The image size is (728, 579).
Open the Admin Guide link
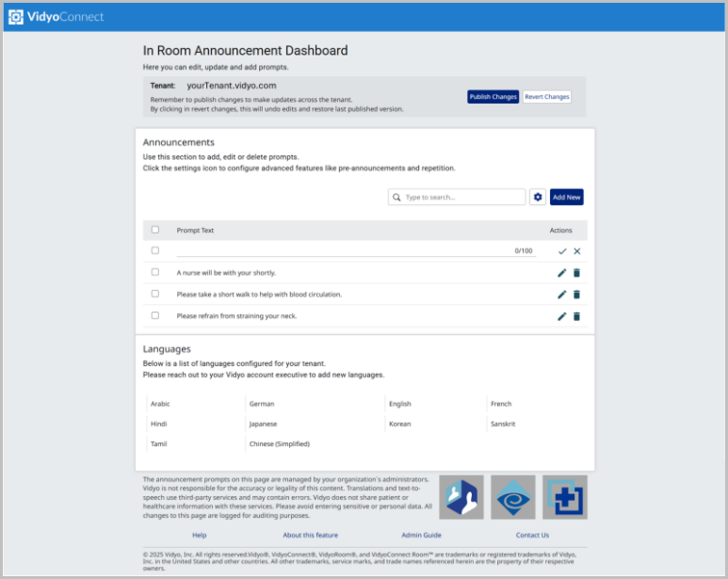(x=421, y=535)
